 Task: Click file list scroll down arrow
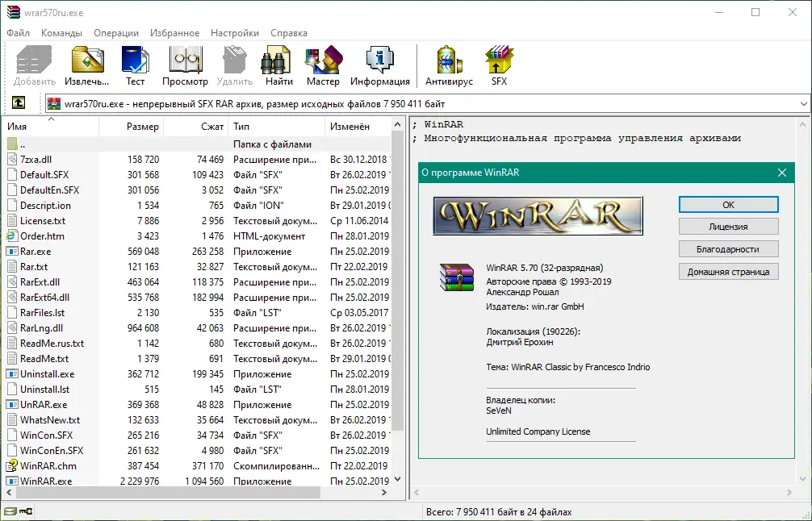coord(397,479)
